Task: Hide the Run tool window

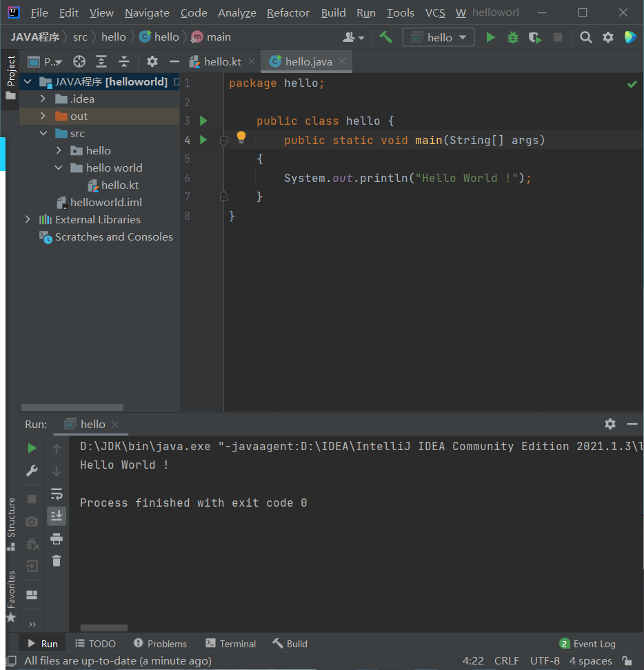Action: (632, 424)
